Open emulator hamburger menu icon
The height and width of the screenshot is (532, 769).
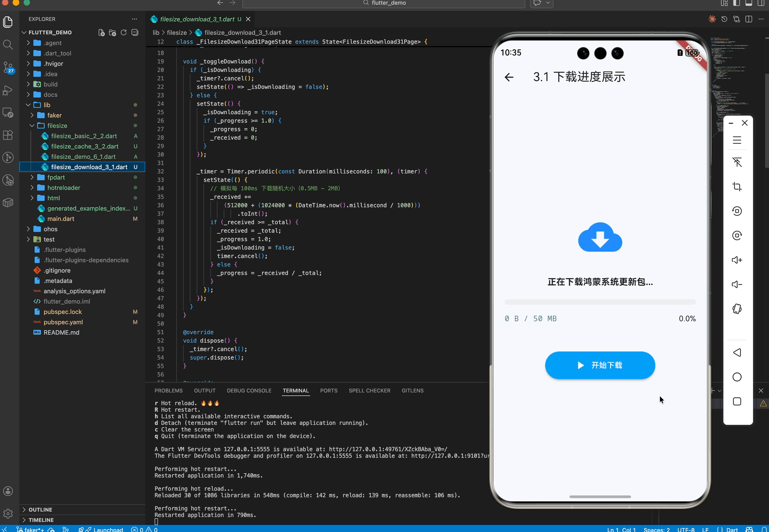(737, 140)
